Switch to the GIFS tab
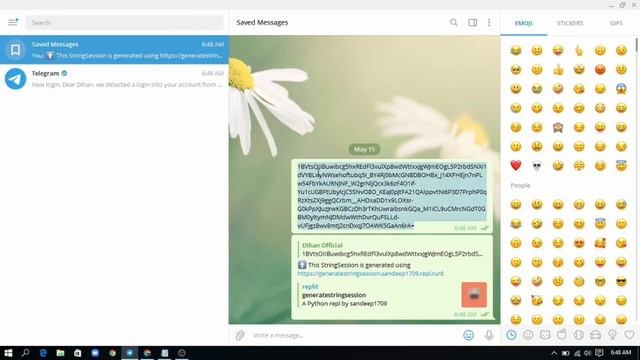Image resolution: width=640 pixels, height=360 pixels. pyautogui.click(x=616, y=23)
